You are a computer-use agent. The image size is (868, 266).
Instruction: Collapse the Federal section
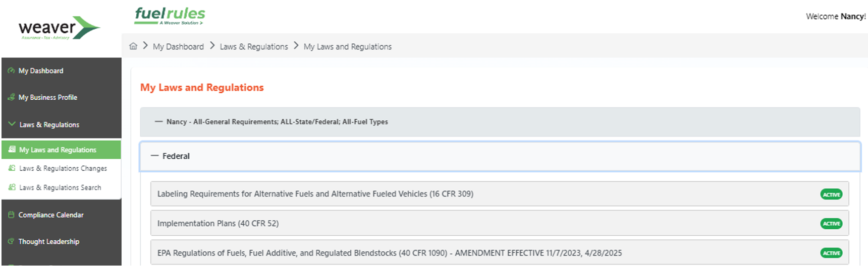click(x=155, y=156)
